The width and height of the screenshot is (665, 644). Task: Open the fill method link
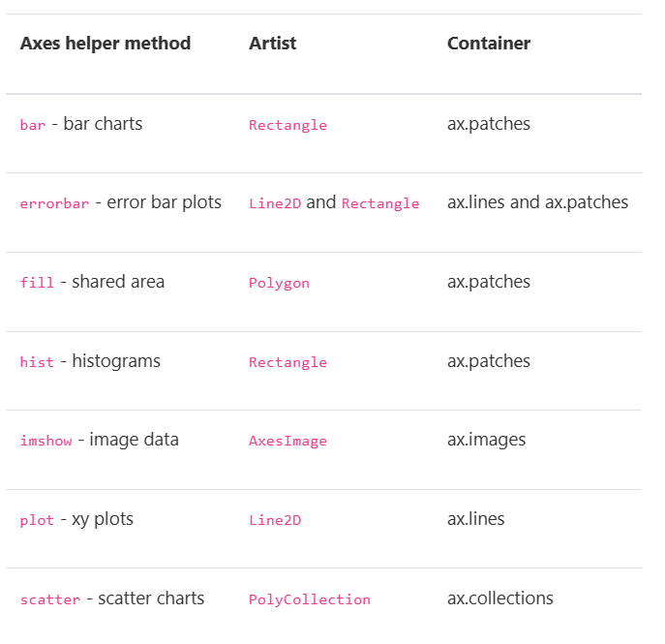click(x=37, y=283)
